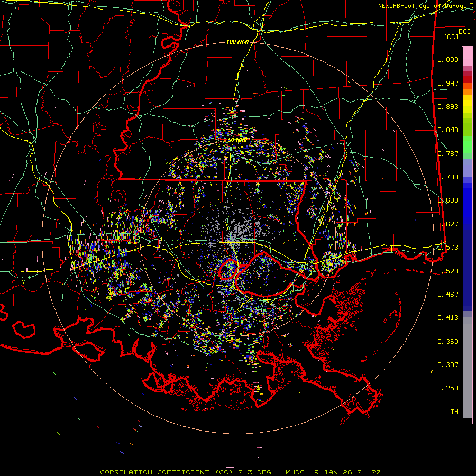Viewport: 476px width, 476px height.
Task: Click the 0.307 scale value
Action: [448, 365]
